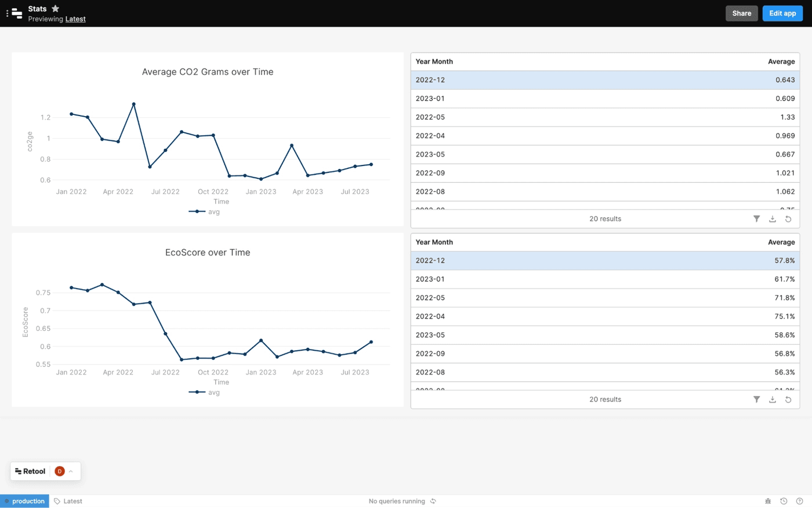The width and height of the screenshot is (812, 508).
Task: Download data from the Average CO2 table
Action: pos(773,219)
